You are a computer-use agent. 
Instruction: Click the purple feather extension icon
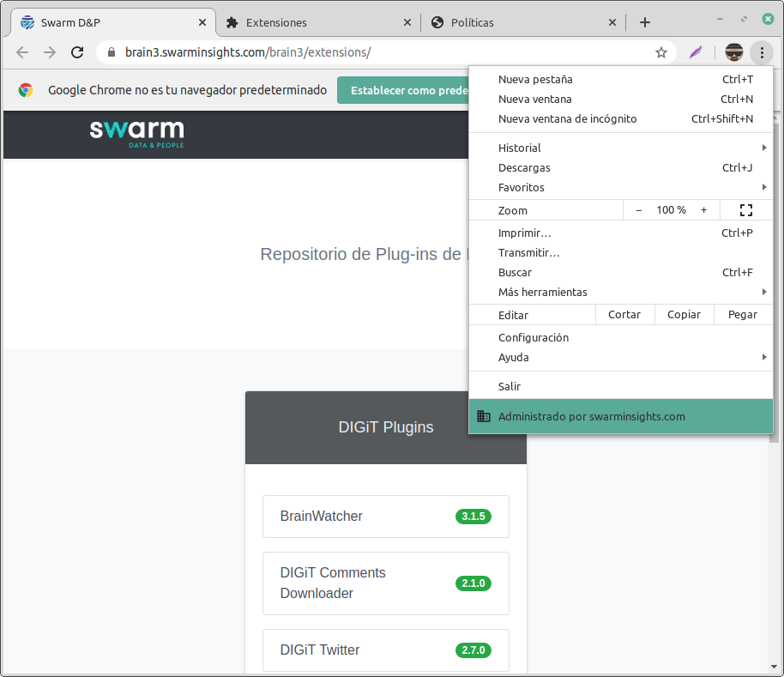696,52
